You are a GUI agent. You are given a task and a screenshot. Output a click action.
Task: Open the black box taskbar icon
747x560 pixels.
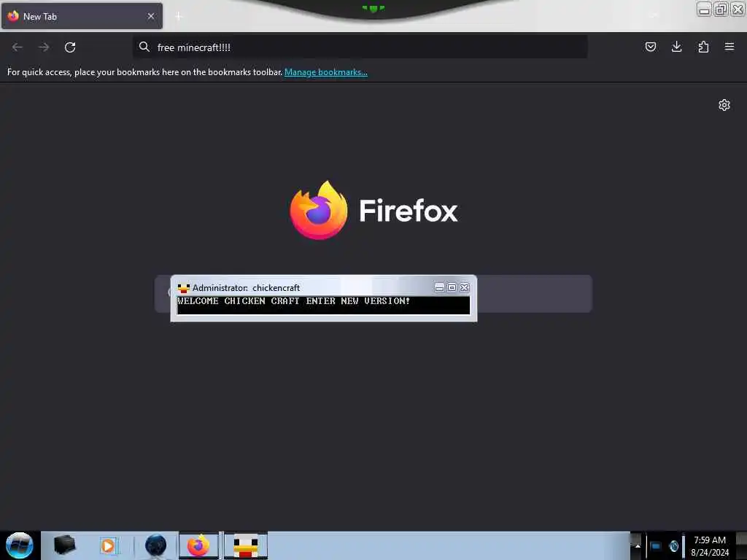tap(64, 545)
